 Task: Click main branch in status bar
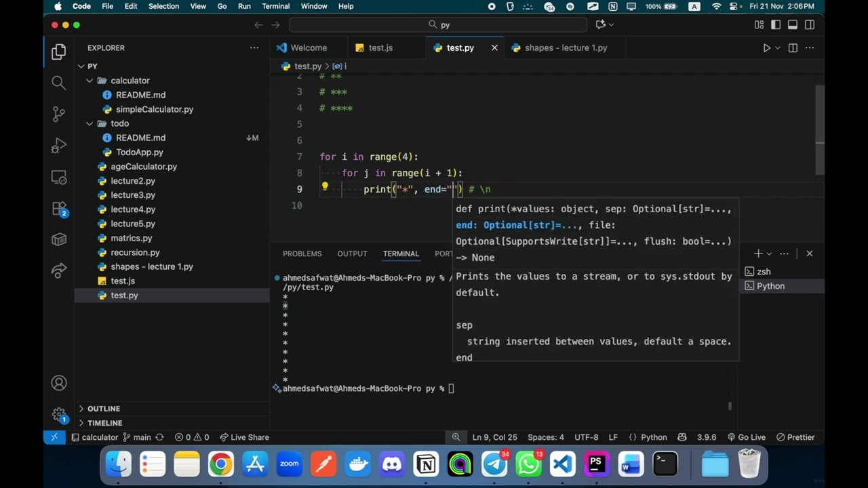point(137,437)
